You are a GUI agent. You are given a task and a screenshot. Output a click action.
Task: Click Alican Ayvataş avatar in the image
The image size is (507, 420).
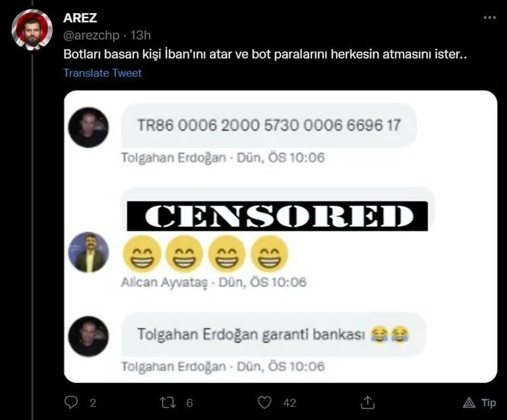[x=88, y=252]
